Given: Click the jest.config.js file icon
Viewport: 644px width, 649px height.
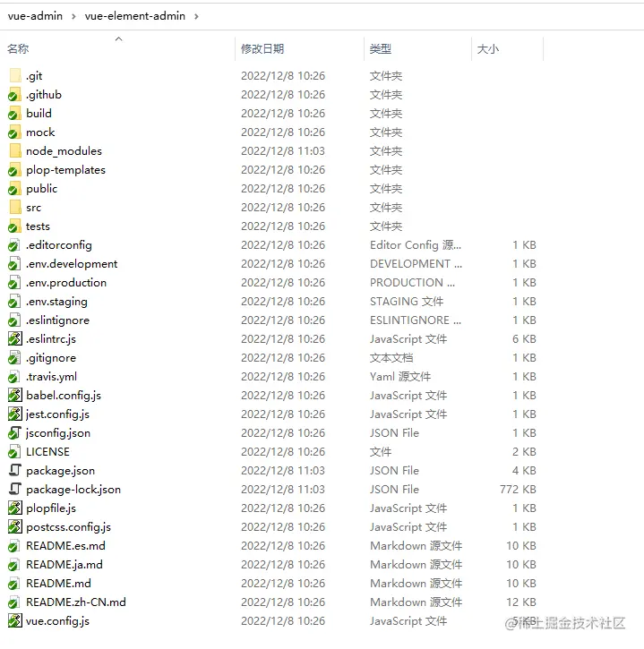Looking at the screenshot, I should (15, 414).
